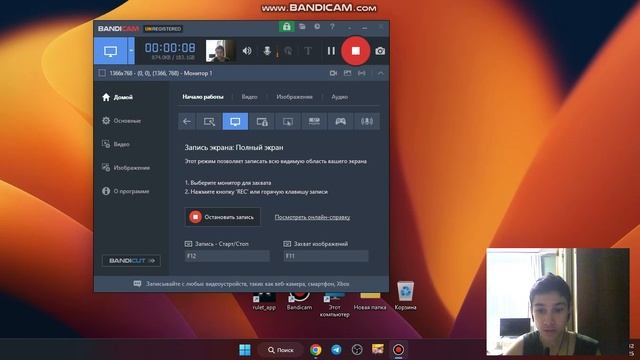The image size is (640, 360).
Task: Select the rulet_app desktop shortcut
Action: 264,301
